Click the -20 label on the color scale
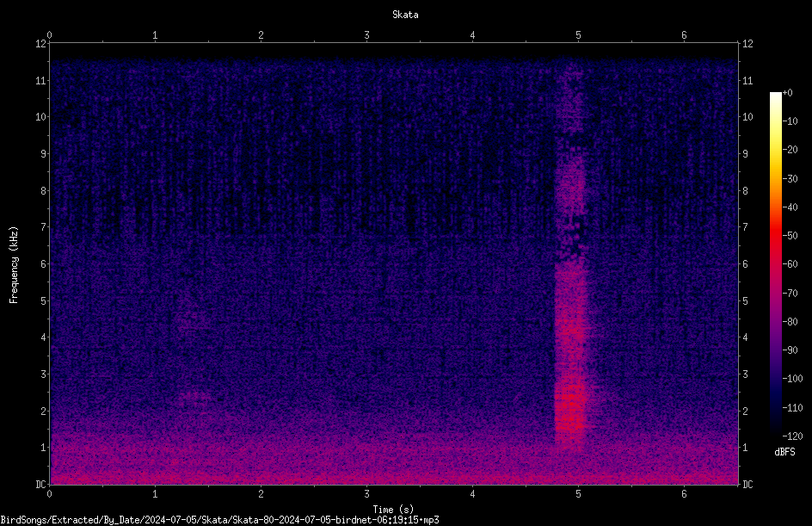Viewport: 812px width, 526px height. (x=790, y=150)
